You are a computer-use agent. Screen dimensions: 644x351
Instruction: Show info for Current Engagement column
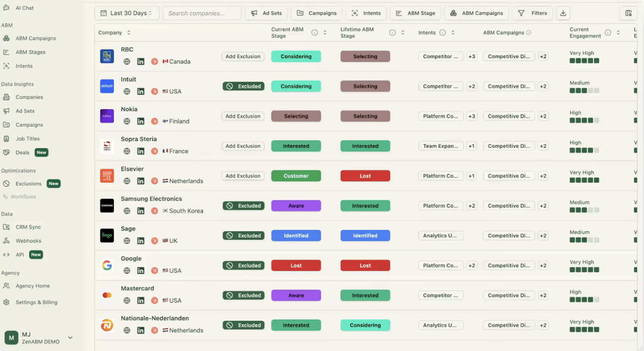point(608,32)
